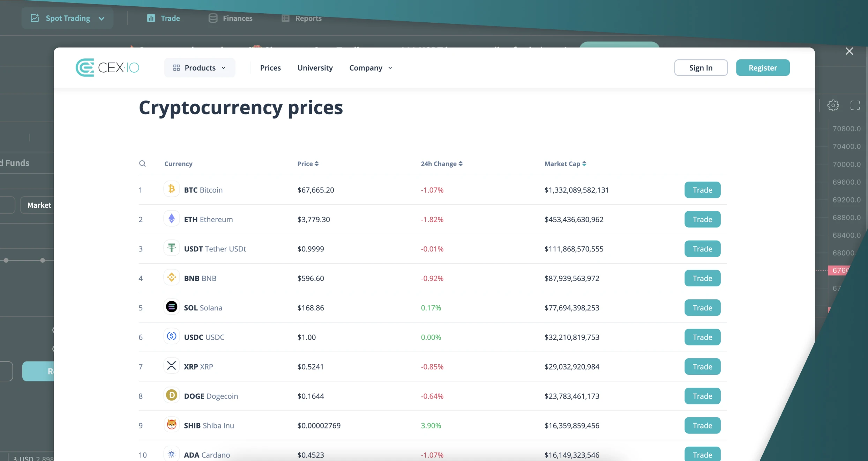Toggle fullscreen chart icon in background
The height and width of the screenshot is (461, 868).
855,105
